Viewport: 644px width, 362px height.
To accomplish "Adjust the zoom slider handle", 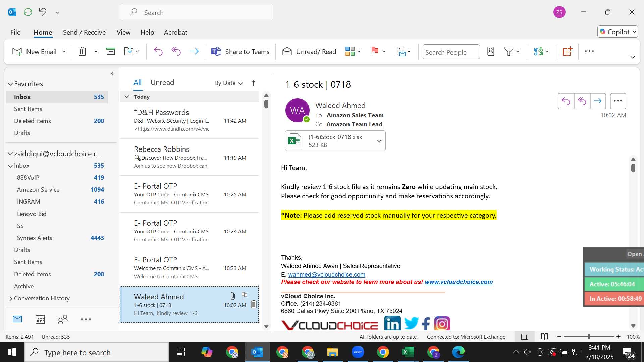I will [589, 337].
